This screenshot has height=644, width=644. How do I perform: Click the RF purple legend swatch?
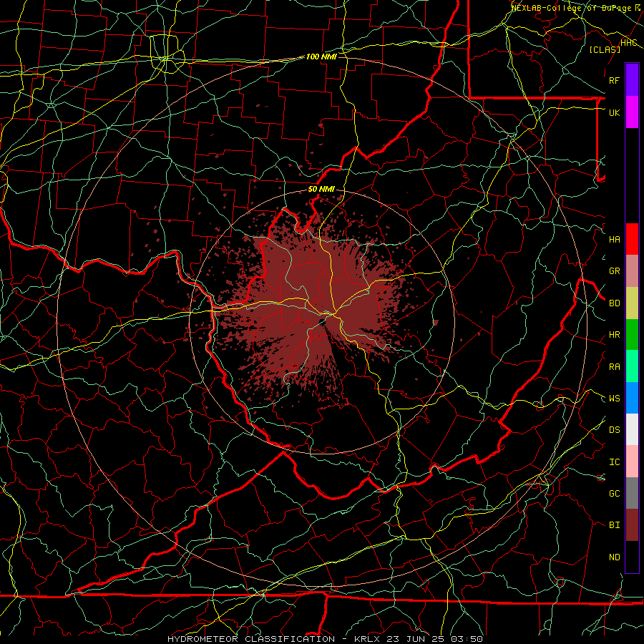coord(632,80)
